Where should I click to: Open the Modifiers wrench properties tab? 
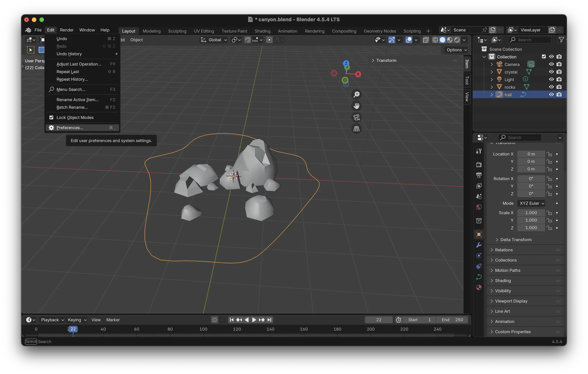tap(479, 245)
